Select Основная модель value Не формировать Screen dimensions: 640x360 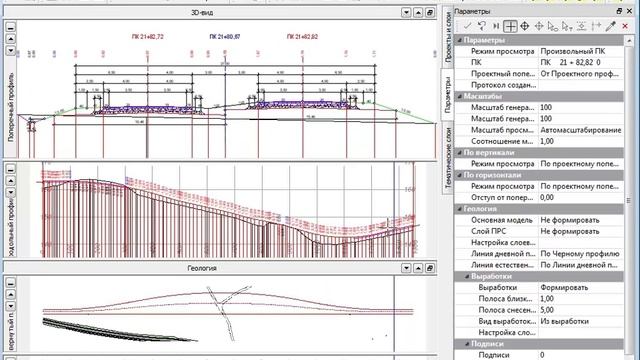(581, 220)
